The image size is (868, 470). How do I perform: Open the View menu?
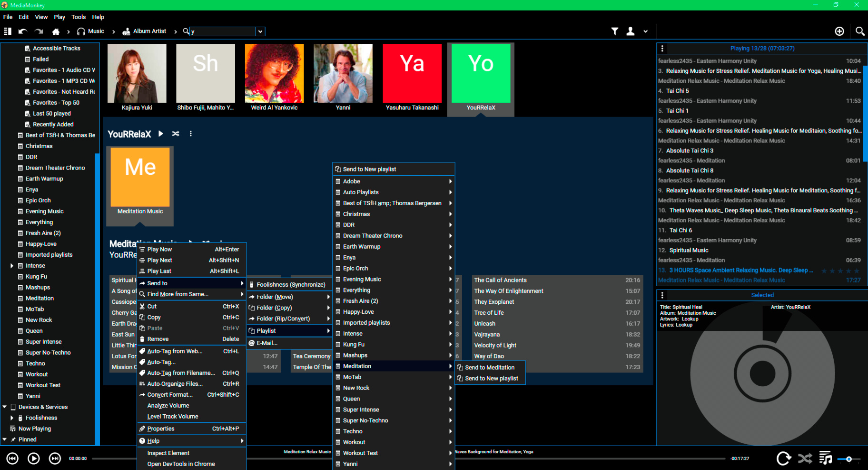pyautogui.click(x=41, y=17)
